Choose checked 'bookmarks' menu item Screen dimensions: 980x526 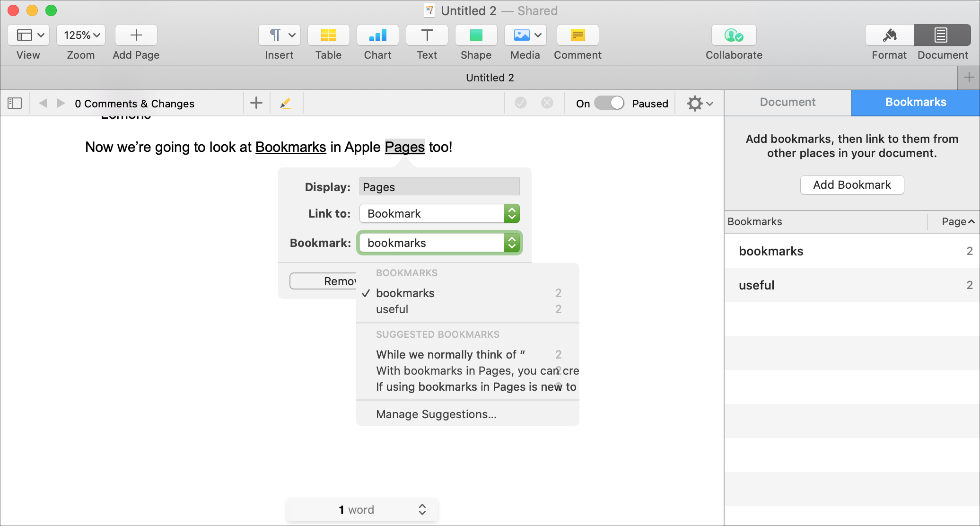click(467, 293)
